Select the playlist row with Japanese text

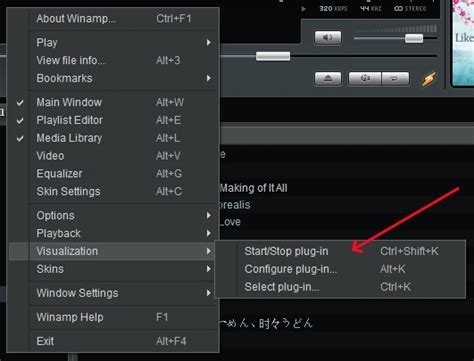pyautogui.click(x=347, y=323)
